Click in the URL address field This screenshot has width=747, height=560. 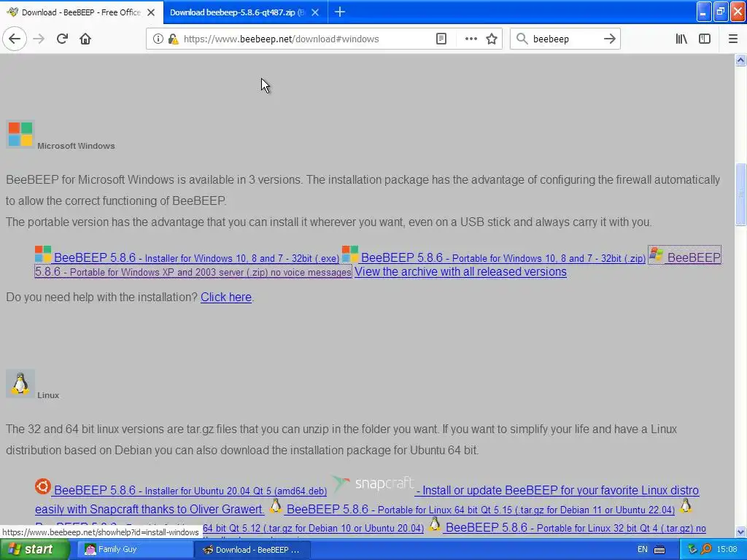pos(305,39)
